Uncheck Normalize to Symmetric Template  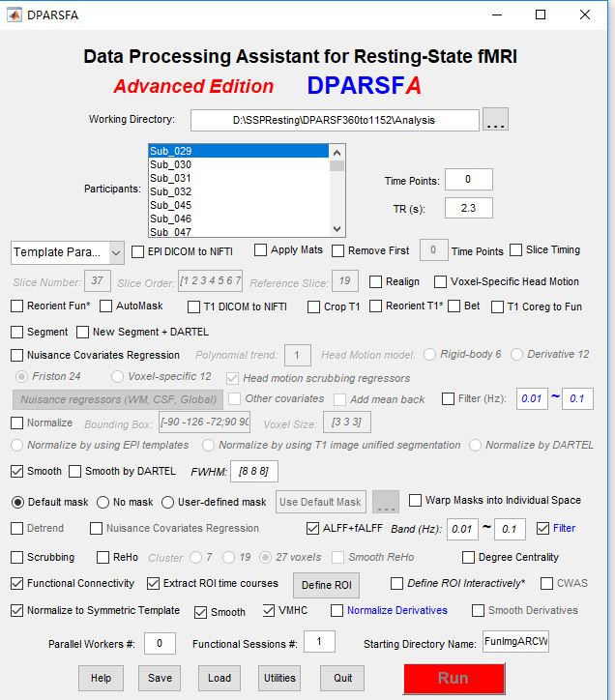click(17, 610)
